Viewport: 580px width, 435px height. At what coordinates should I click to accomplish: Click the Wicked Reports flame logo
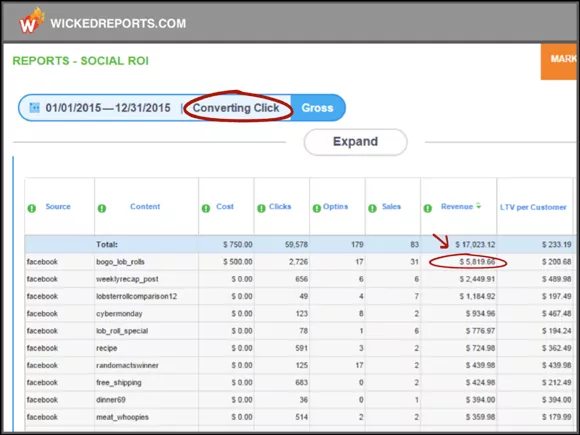[32, 21]
